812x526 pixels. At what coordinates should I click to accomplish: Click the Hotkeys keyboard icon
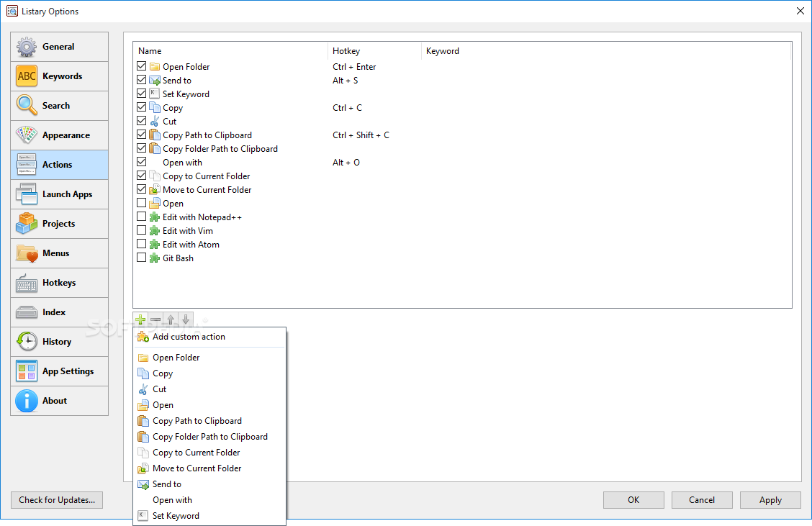tap(27, 283)
